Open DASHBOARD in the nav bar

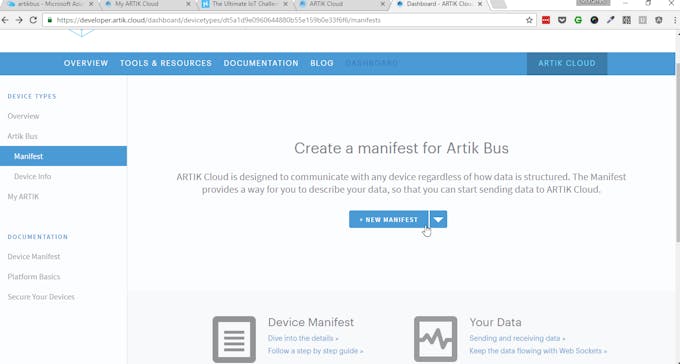click(x=372, y=63)
